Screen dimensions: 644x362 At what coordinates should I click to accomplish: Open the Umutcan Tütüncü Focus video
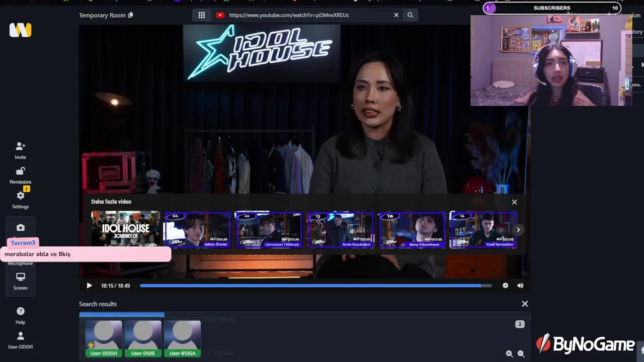point(269,229)
